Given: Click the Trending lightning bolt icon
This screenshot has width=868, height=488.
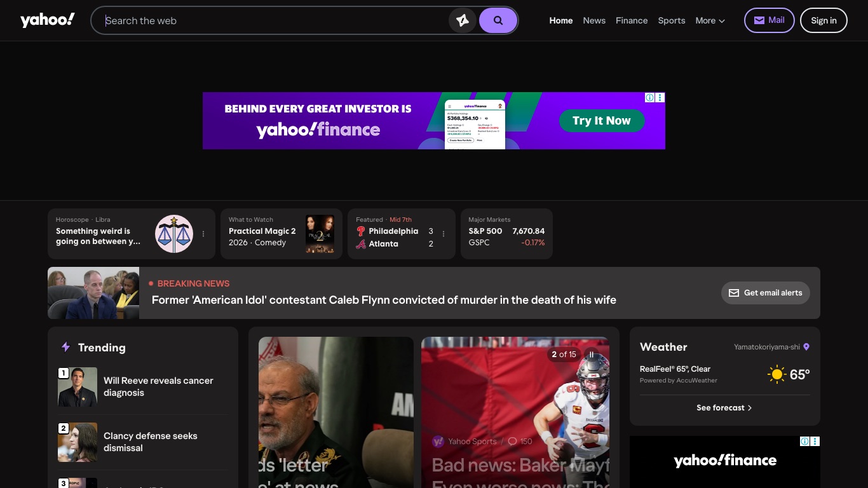Looking at the screenshot, I should [x=65, y=347].
